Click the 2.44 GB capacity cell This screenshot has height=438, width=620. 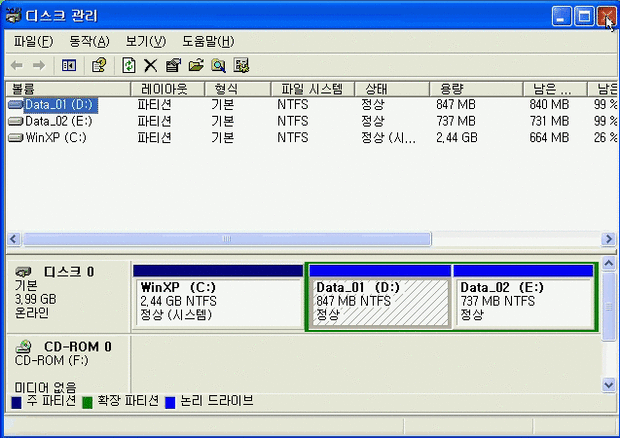[457, 138]
